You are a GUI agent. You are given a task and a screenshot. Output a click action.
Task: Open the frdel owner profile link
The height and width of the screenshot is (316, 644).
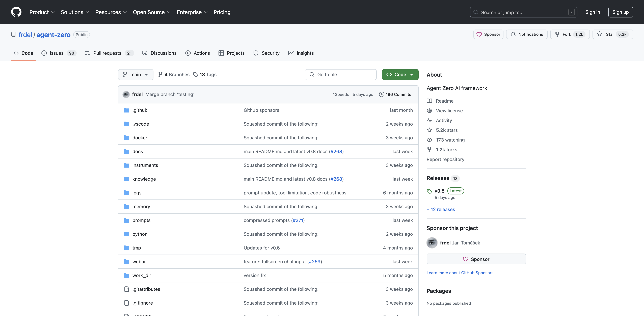tap(25, 35)
